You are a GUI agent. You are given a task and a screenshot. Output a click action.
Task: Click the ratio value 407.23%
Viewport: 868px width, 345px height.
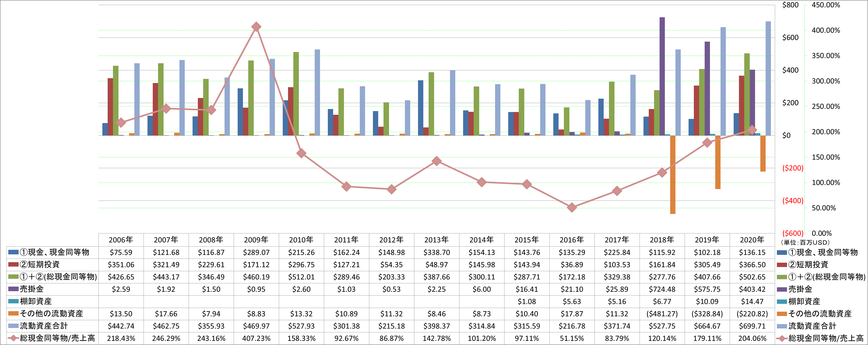point(256,338)
